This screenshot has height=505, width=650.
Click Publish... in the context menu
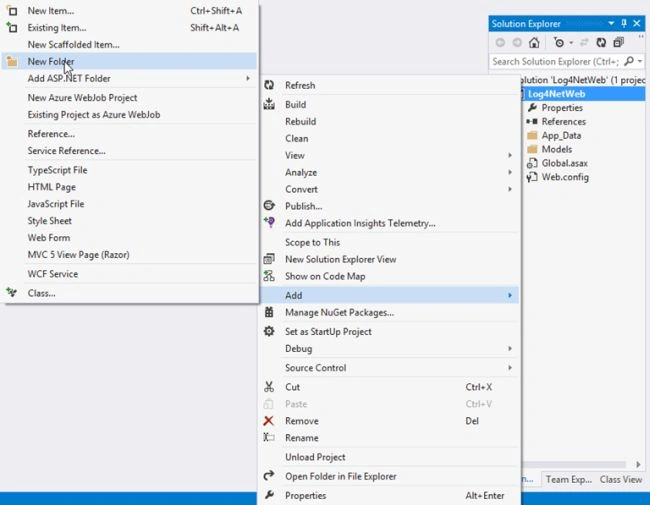point(390,206)
